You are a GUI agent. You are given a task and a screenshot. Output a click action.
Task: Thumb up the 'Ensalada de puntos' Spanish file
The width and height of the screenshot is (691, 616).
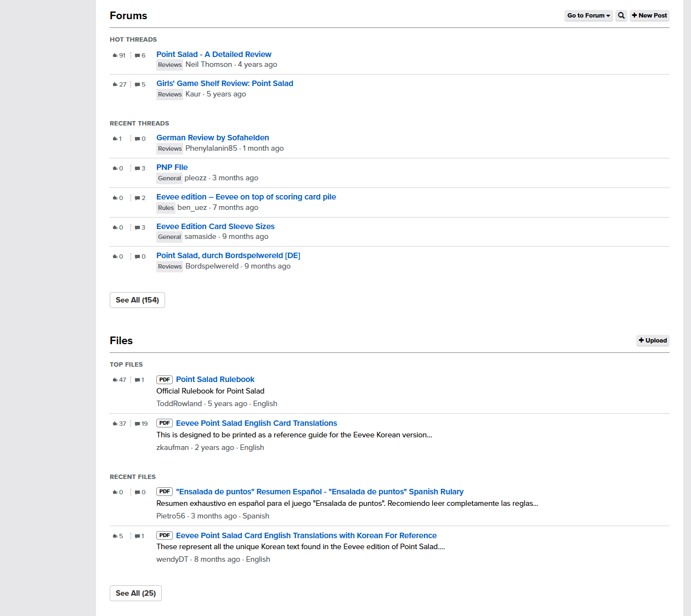point(115,492)
